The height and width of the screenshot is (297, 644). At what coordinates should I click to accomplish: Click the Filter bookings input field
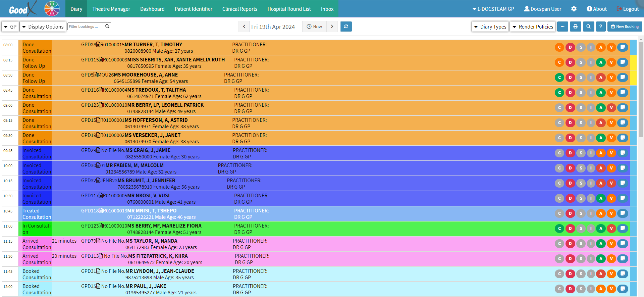[x=86, y=27]
